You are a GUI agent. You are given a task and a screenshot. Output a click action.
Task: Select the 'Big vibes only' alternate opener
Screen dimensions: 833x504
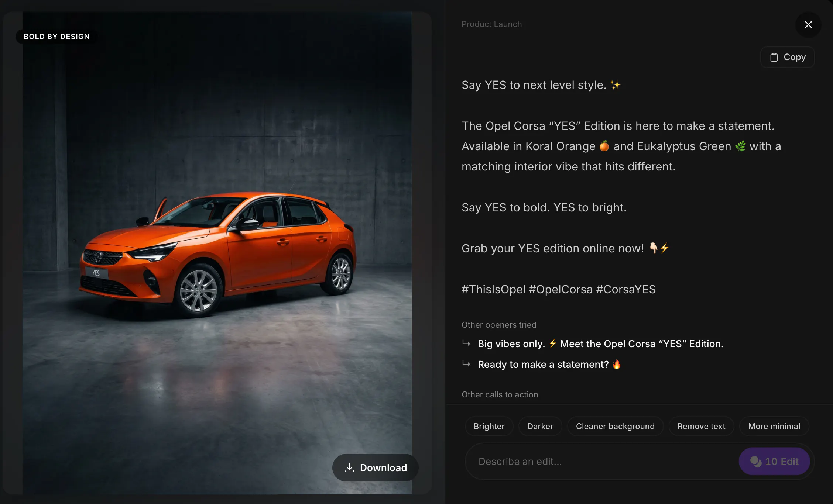tap(600, 344)
